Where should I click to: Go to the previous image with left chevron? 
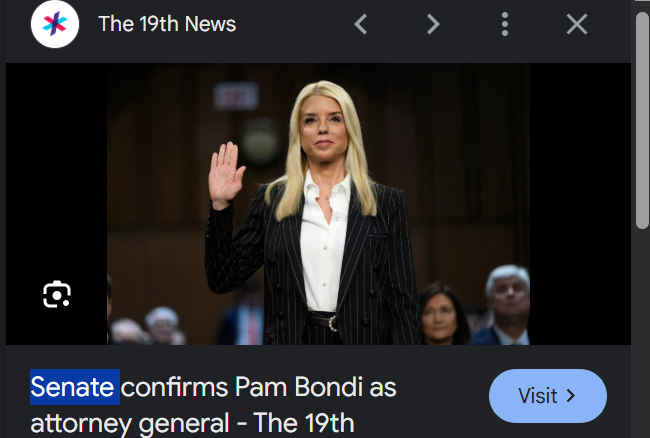(x=361, y=24)
